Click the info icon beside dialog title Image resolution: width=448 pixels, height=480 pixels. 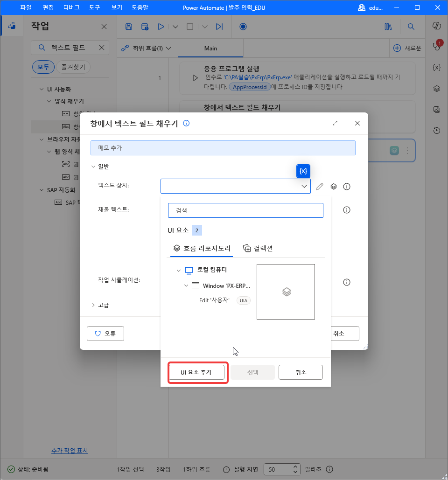(x=186, y=123)
